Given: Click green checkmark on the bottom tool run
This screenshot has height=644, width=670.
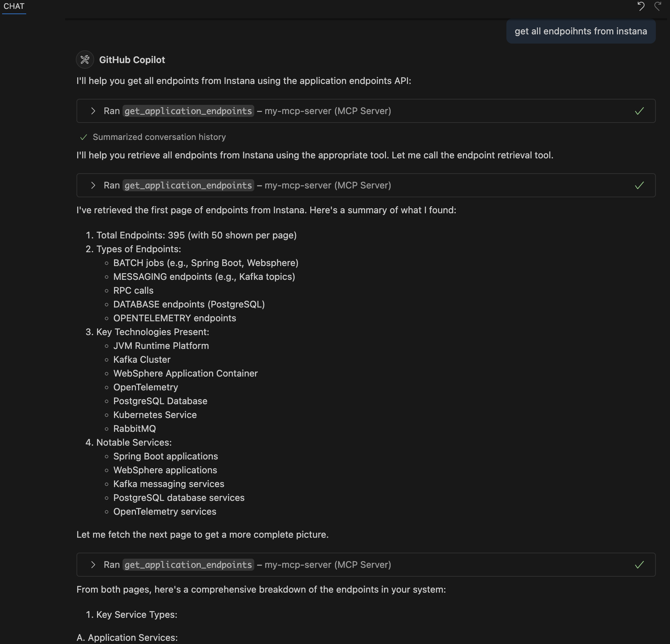Looking at the screenshot, I should coord(639,564).
